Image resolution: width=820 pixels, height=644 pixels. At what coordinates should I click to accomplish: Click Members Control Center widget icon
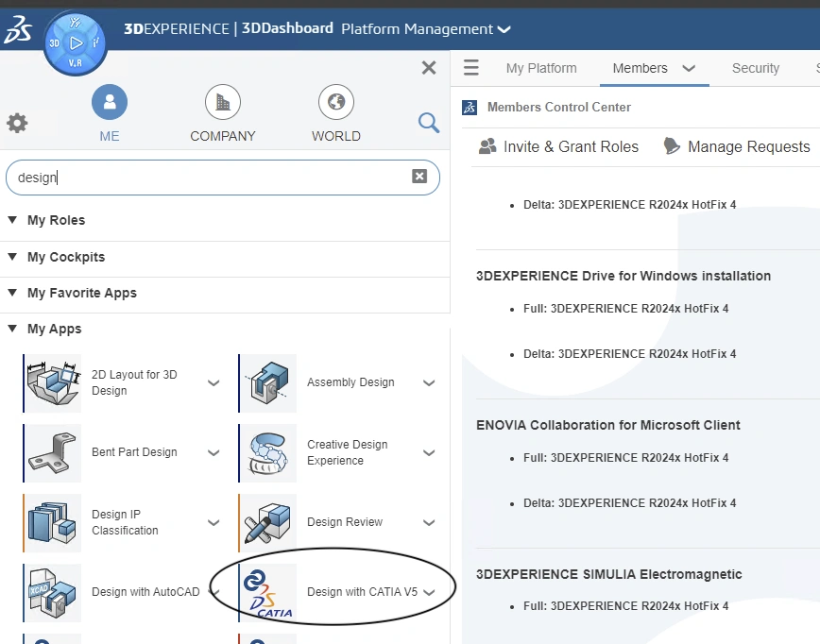click(x=470, y=107)
